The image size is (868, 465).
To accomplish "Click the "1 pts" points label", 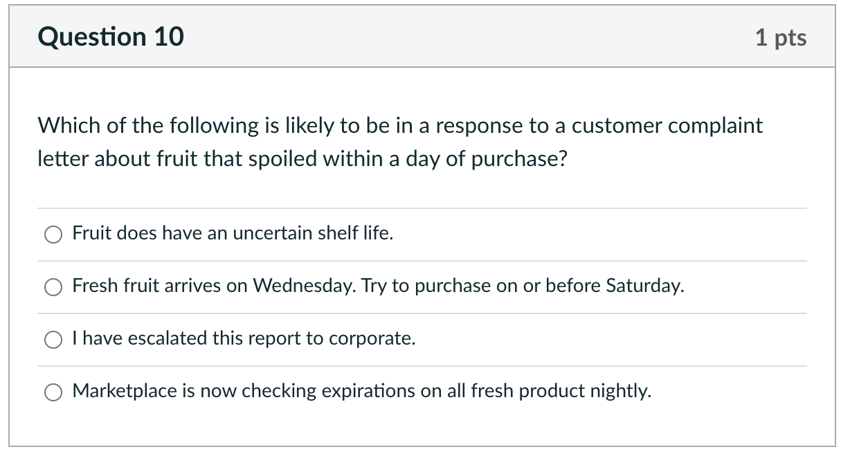I will [781, 37].
